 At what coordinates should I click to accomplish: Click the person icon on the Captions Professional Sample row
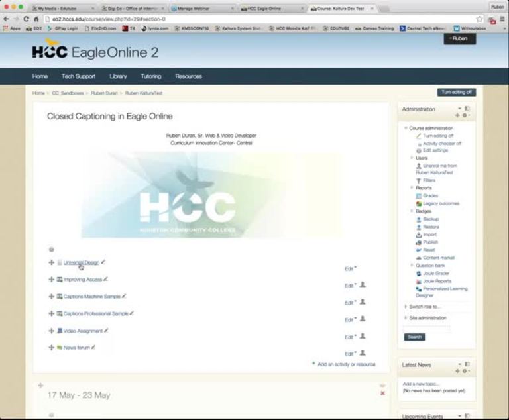point(363,319)
